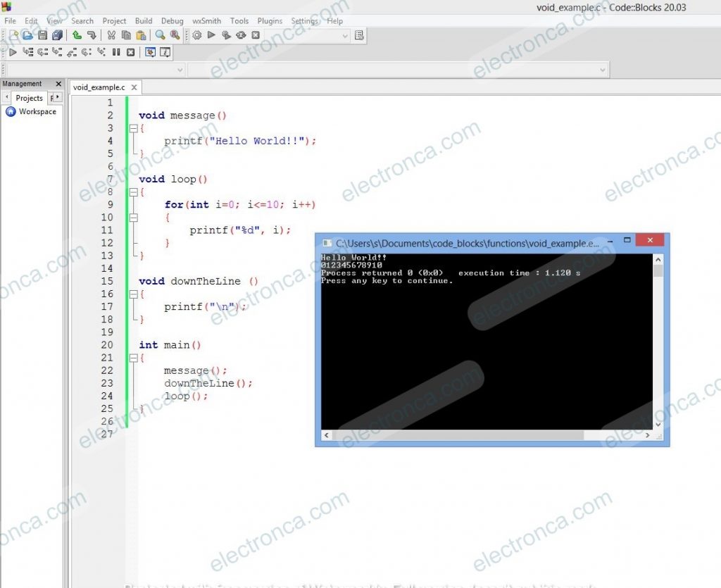Open the Settings menu
The height and width of the screenshot is (588, 721).
click(304, 21)
